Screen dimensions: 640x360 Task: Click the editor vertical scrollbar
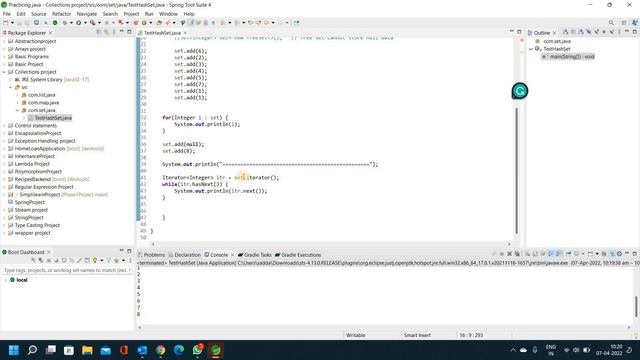click(x=517, y=170)
